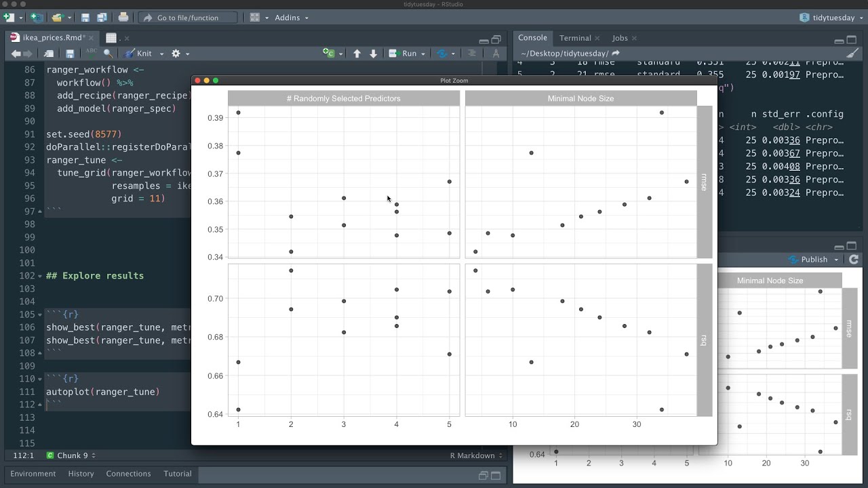Click the Create Project icon
This screenshot has width=868, height=488.
(x=37, y=17)
